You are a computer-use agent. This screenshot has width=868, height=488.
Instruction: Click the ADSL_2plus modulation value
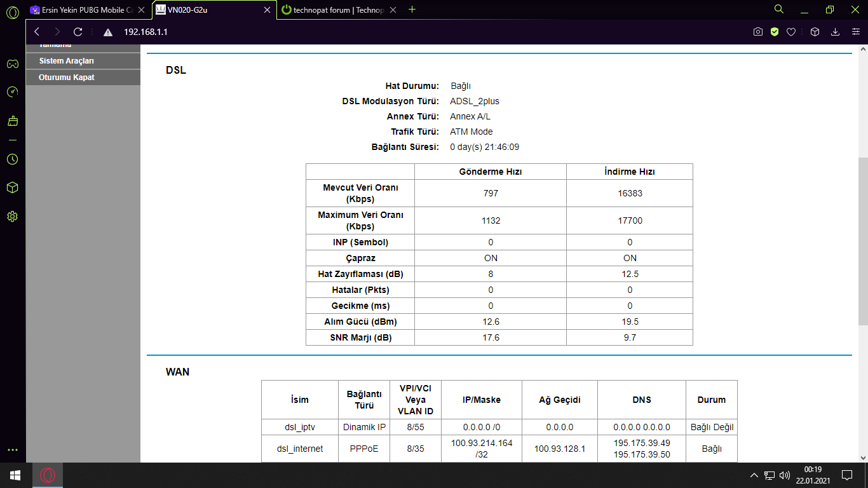(x=475, y=101)
